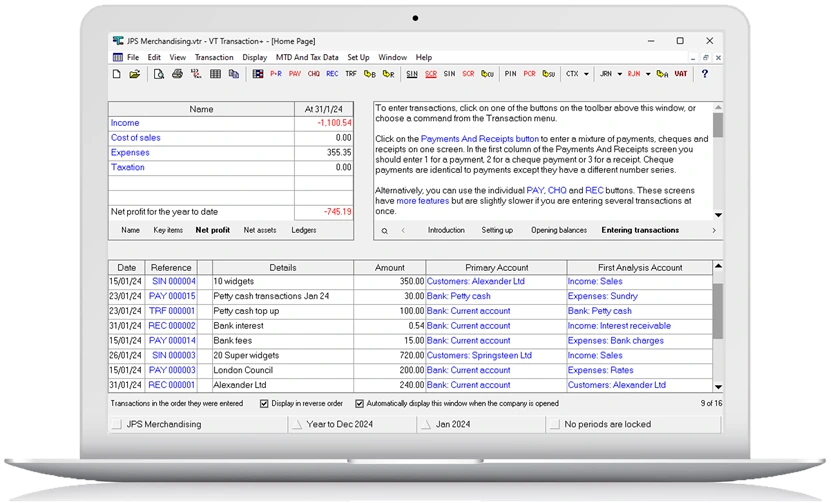The image size is (831, 503).
Task: Click the New file toolbar icon
Action: click(x=117, y=74)
